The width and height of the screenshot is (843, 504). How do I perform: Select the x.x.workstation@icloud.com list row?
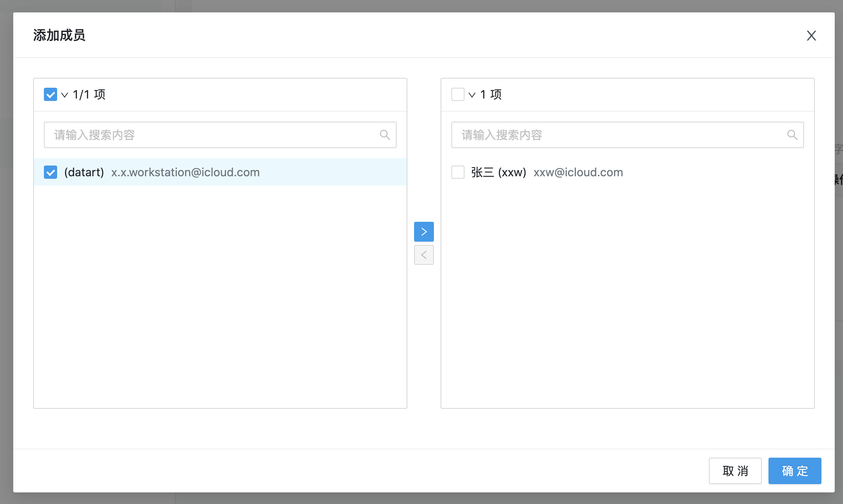(x=220, y=172)
